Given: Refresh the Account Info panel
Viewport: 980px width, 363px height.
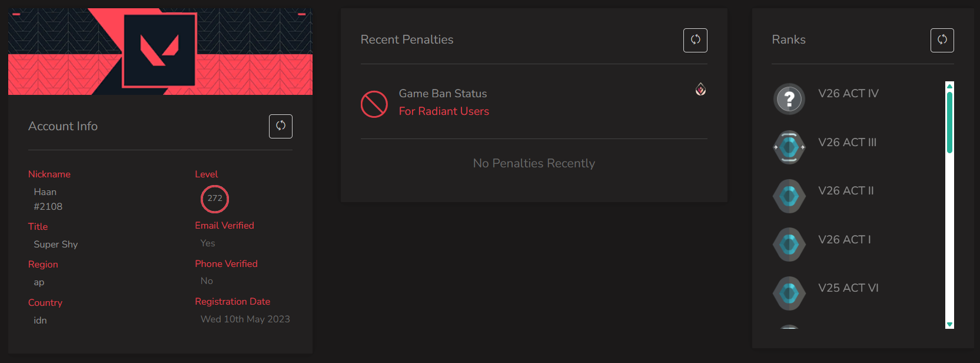Looking at the screenshot, I should 281,126.
